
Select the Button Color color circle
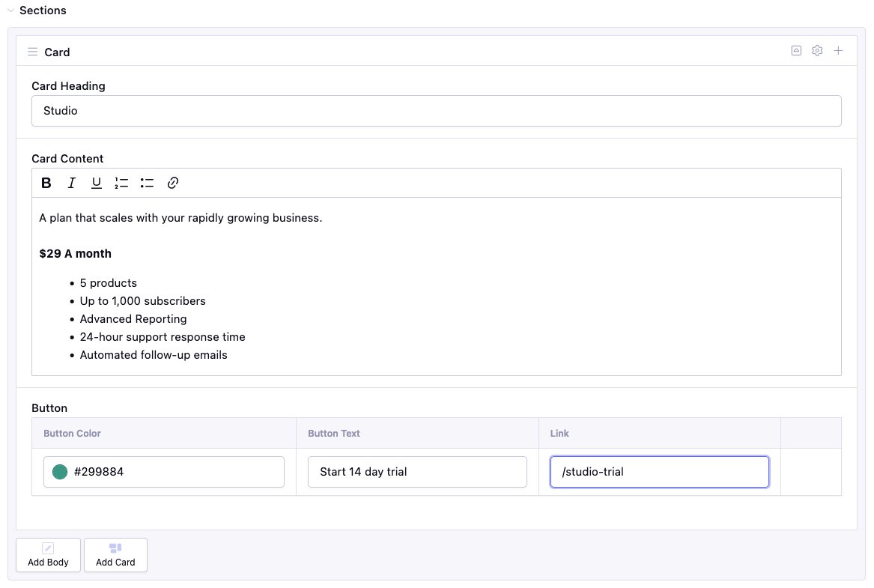pos(58,472)
